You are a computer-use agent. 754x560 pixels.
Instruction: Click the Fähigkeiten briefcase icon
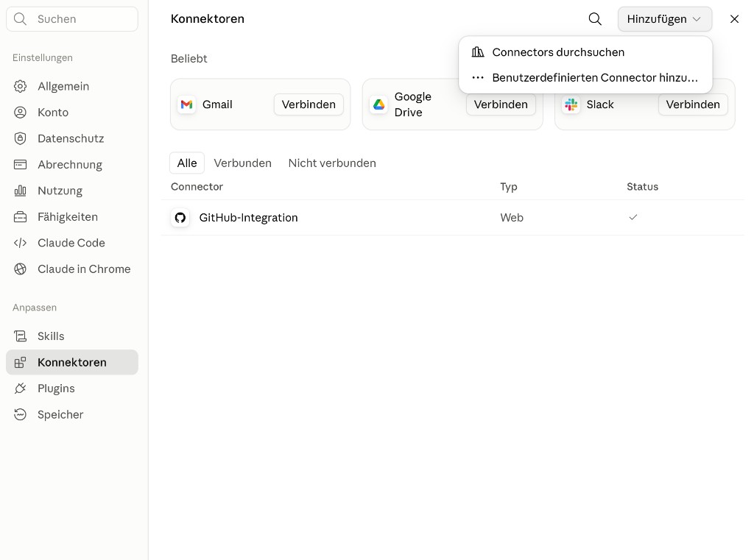[20, 217]
